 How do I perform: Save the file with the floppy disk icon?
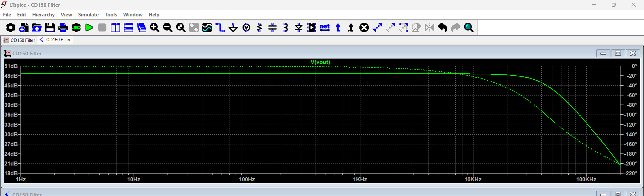50,27
